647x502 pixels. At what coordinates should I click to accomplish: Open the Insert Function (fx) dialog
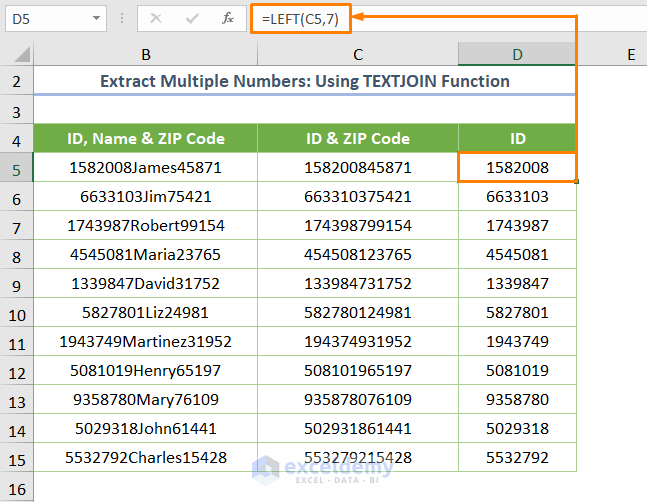coord(228,18)
